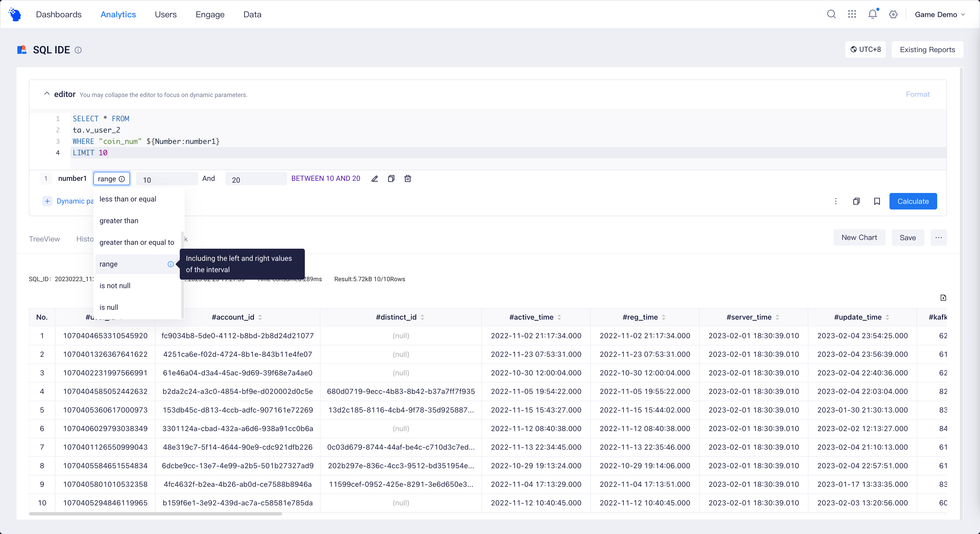The width and height of the screenshot is (980, 534).
Task: Open Existing Reports
Action: (927, 50)
